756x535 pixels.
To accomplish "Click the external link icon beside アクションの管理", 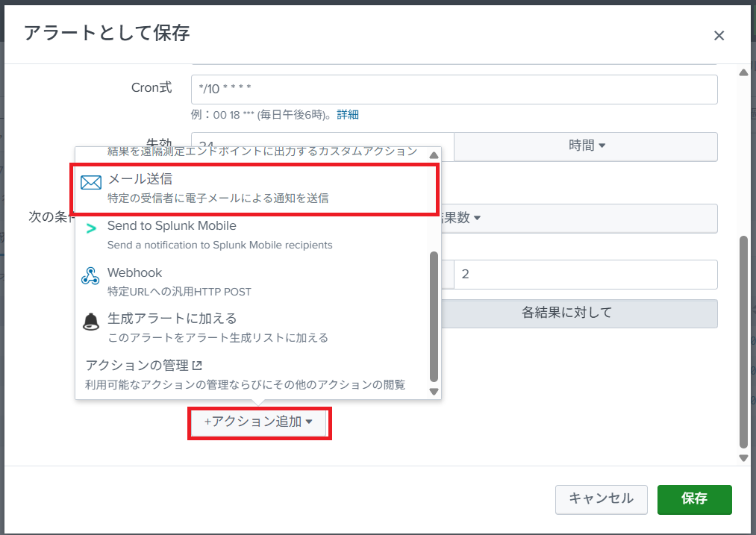I will click(x=197, y=366).
